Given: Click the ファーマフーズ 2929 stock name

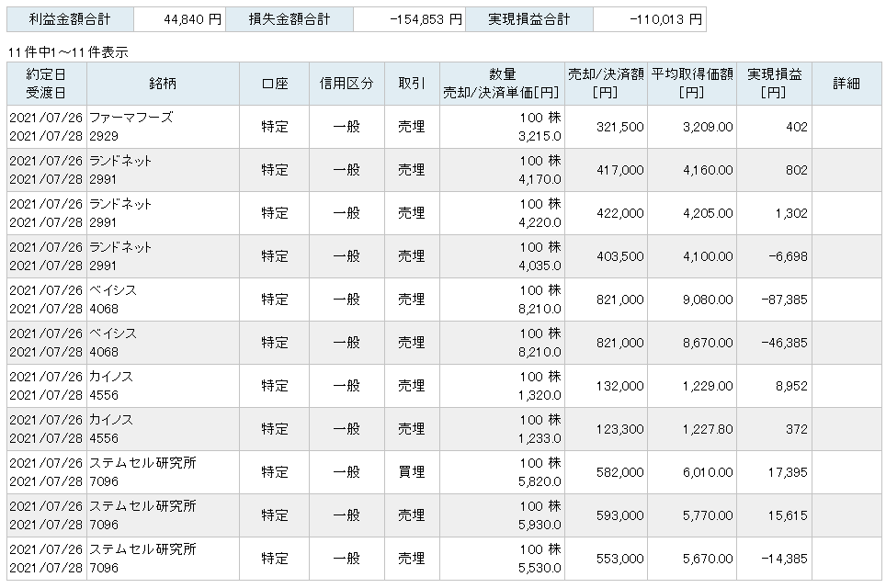Looking at the screenshot, I should [131, 127].
